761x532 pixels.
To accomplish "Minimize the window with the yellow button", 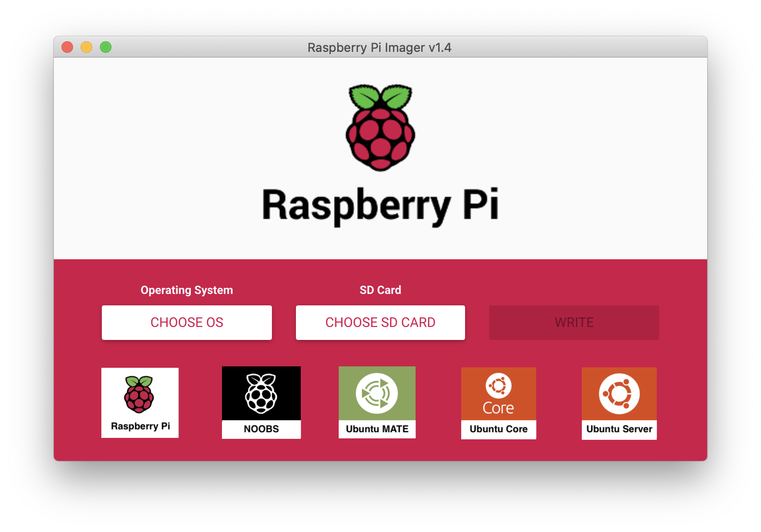I will pos(86,47).
